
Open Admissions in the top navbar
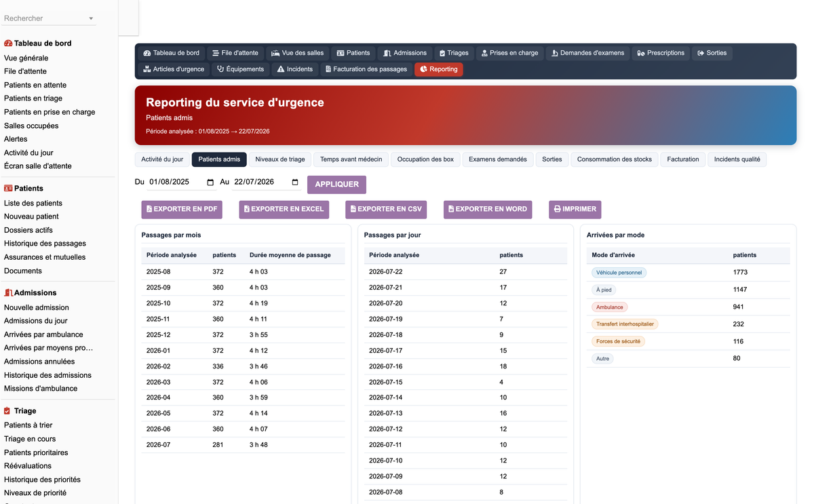(405, 53)
